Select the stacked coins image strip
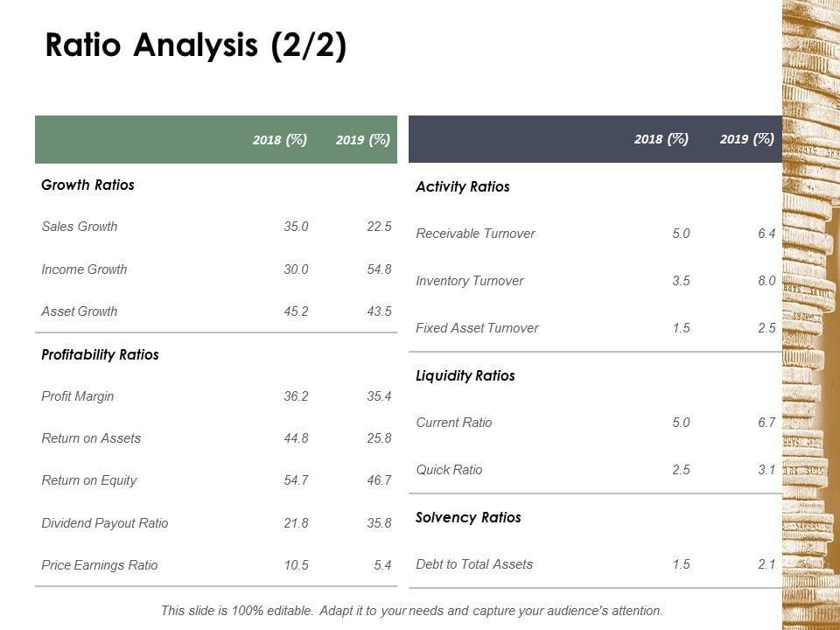 [810, 315]
